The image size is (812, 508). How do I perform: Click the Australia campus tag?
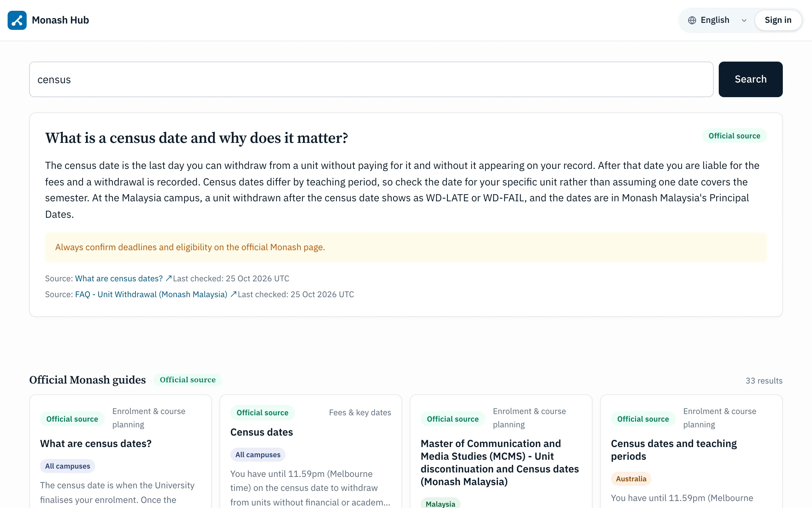coord(631,479)
